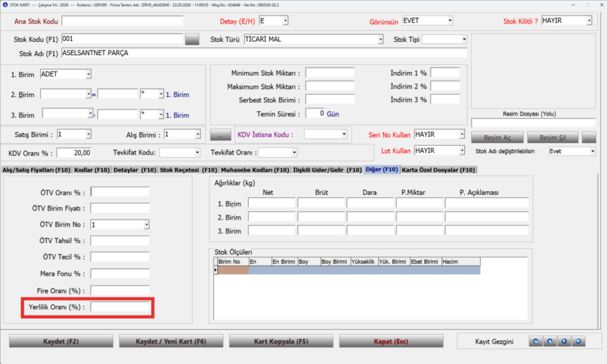Viewport: 607px width, 364px height.
Task: Click the Resim Sil button
Action: point(553,138)
